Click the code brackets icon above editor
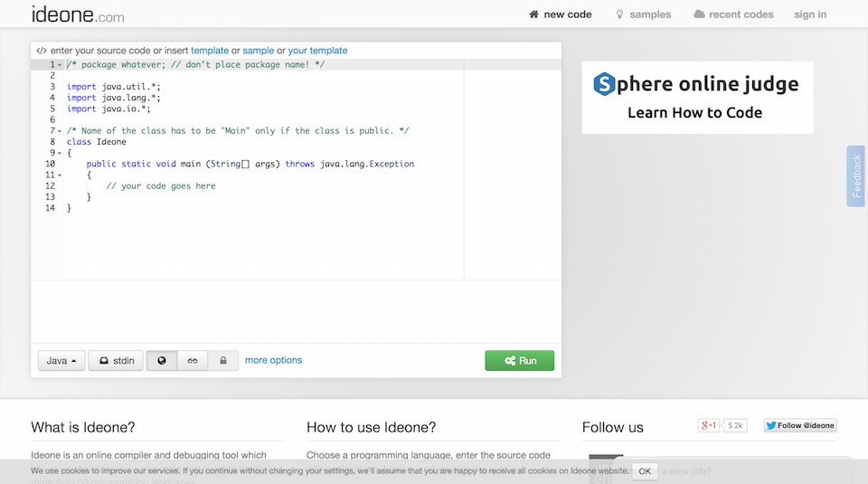868x484 pixels. click(41, 51)
